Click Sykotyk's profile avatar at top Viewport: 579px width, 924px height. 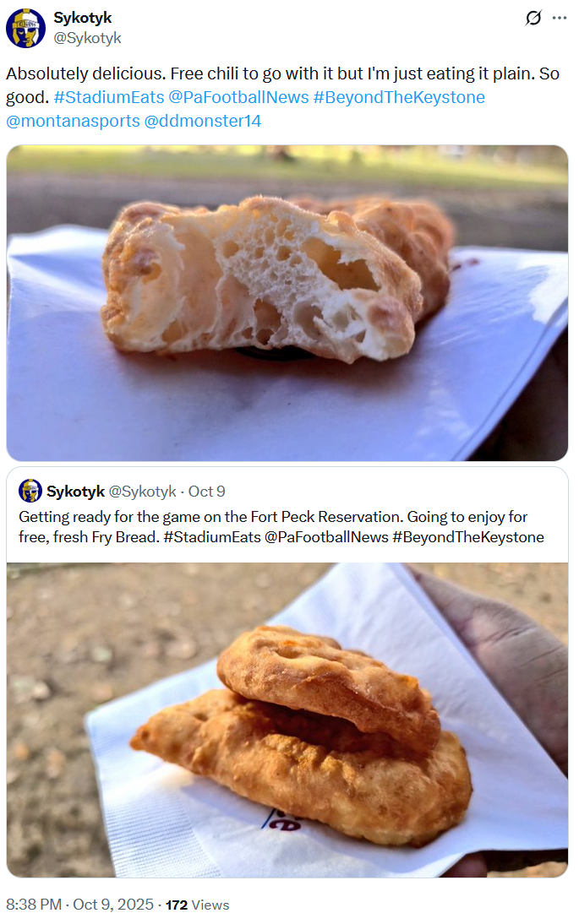[x=25, y=28]
